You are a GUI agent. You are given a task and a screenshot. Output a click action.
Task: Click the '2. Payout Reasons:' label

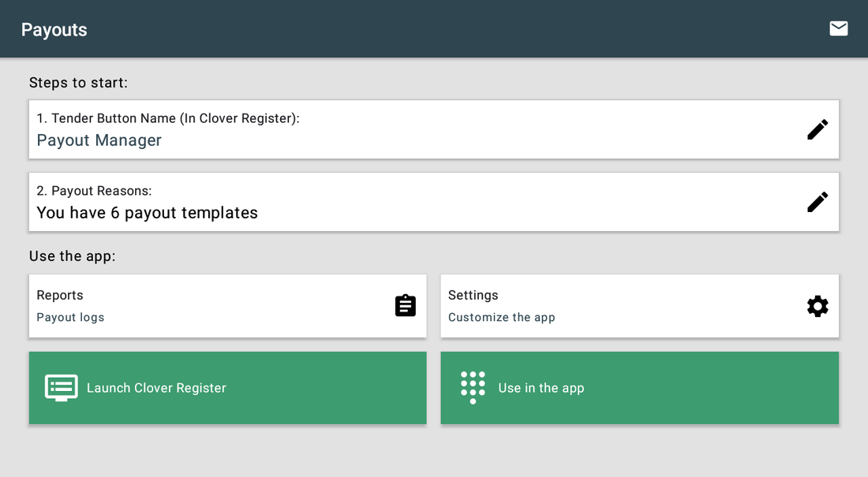click(94, 190)
